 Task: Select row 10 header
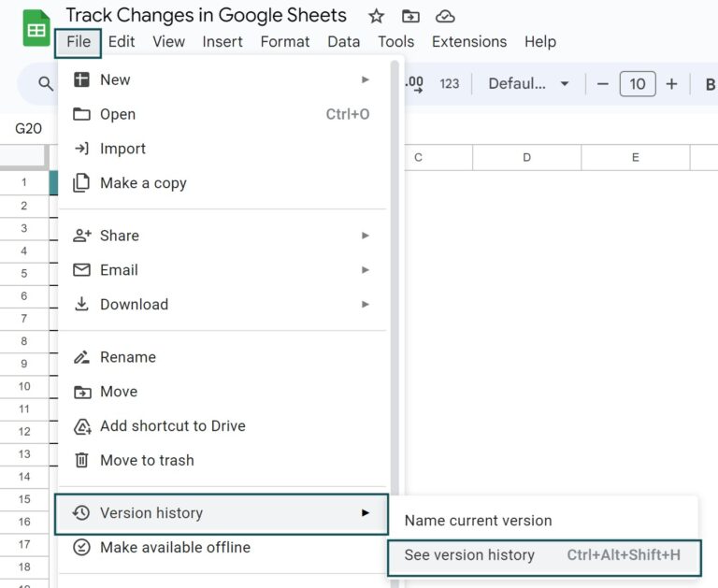23,386
